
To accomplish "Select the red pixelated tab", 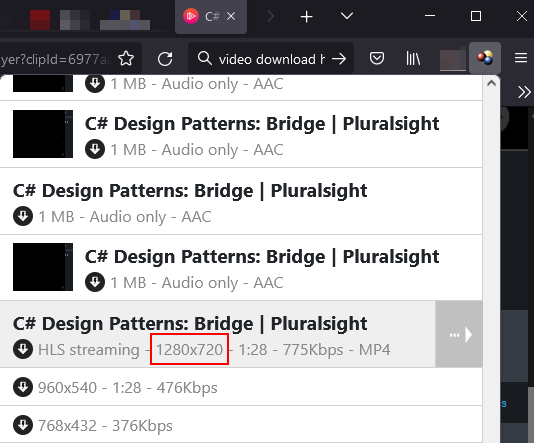I will [40, 20].
